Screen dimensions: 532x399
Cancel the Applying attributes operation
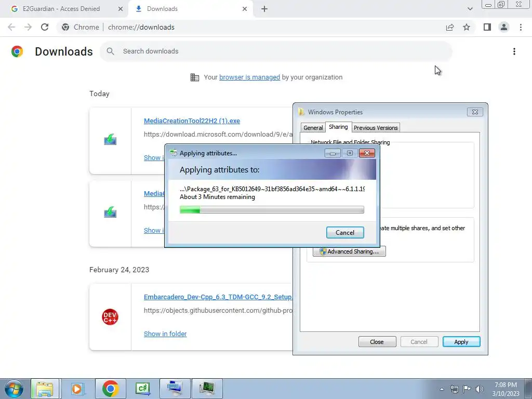(345, 232)
